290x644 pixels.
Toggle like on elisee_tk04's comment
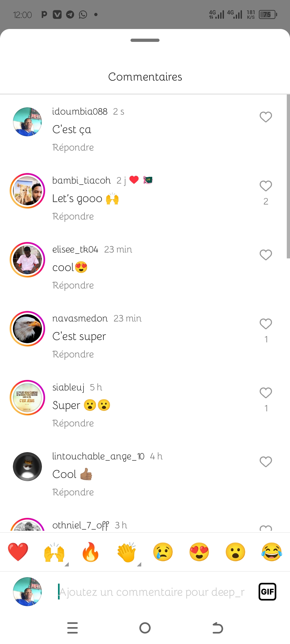(x=266, y=255)
